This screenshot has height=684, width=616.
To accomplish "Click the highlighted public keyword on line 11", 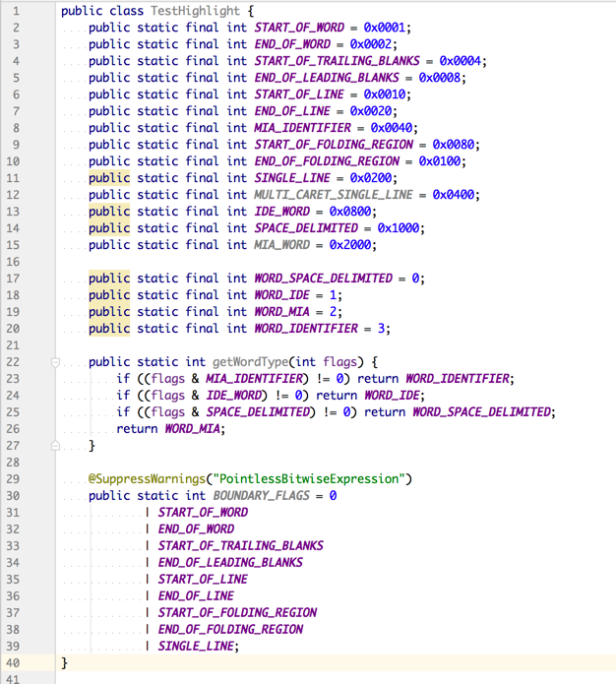I will 109,178.
